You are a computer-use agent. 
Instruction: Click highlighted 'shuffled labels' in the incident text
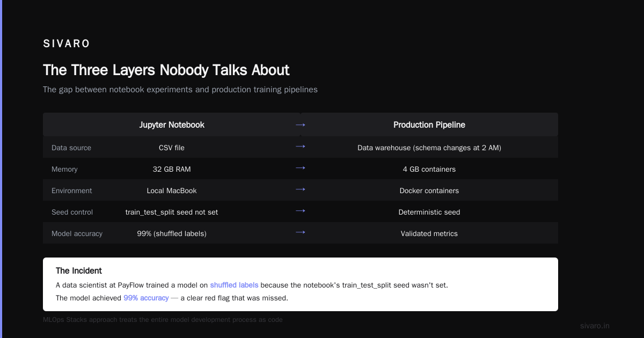click(x=234, y=285)
